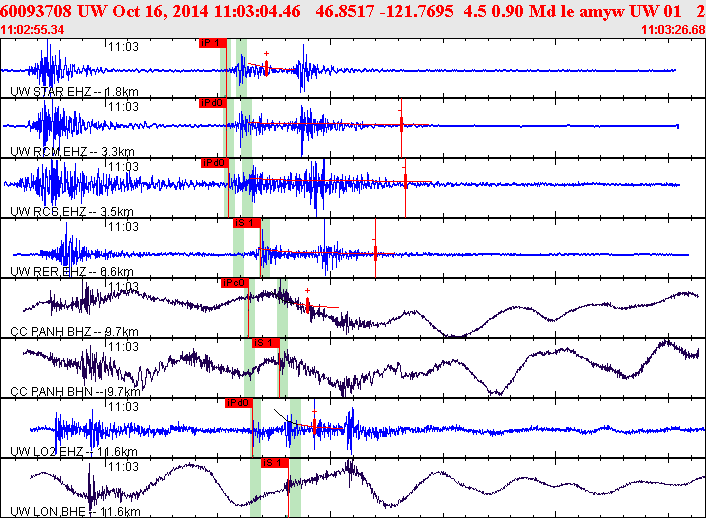This screenshot has width=706, height=518.
Task: Click the 11:03 time label on RER trace
Action: [123, 227]
